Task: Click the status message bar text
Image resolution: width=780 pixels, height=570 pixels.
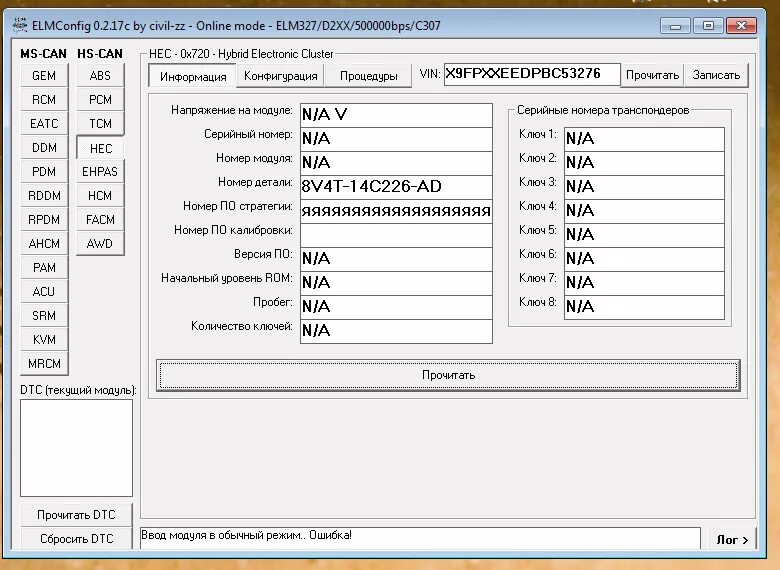Action: tap(246, 535)
